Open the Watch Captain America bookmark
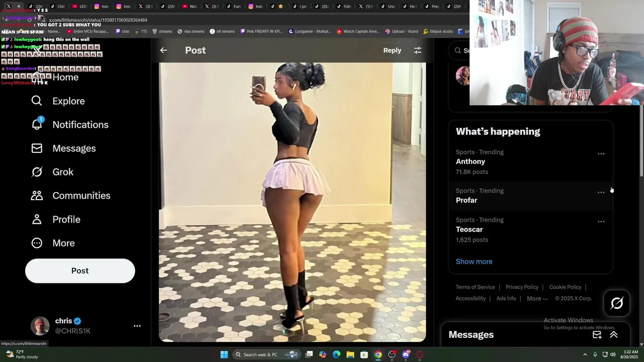 tap(358, 31)
